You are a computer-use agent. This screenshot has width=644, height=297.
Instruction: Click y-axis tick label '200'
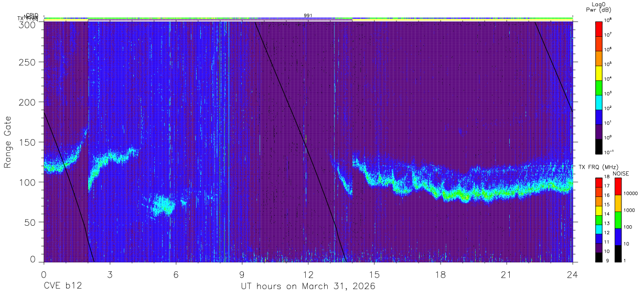[28, 102]
